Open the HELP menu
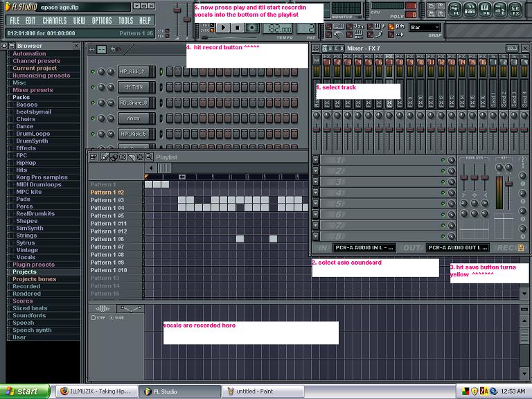Screen dimensions: 532x399 click(x=145, y=21)
